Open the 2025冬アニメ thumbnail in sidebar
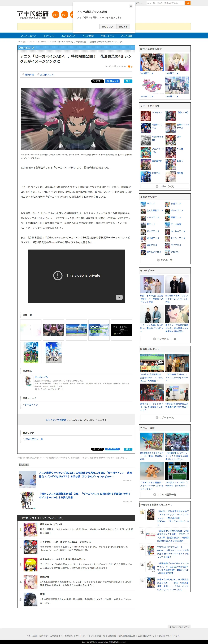The height and width of the screenshot is (644, 208). 152,85
